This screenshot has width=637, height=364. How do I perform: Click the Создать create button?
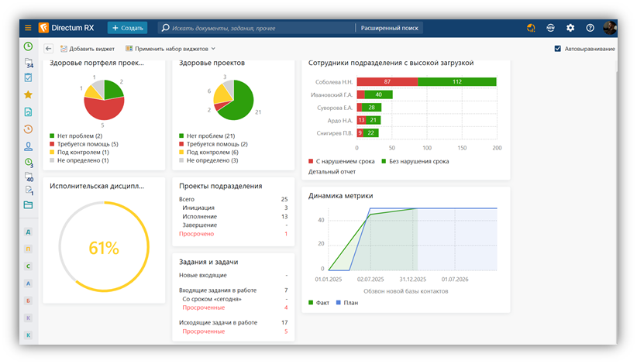point(128,28)
